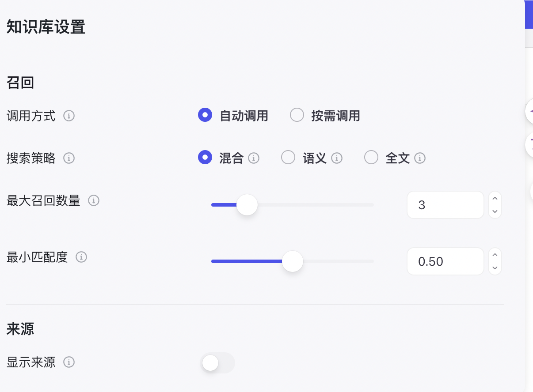Increase 最小匹配度 with up arrow
The width and height of the screenshot is (533, 392).
495,255
